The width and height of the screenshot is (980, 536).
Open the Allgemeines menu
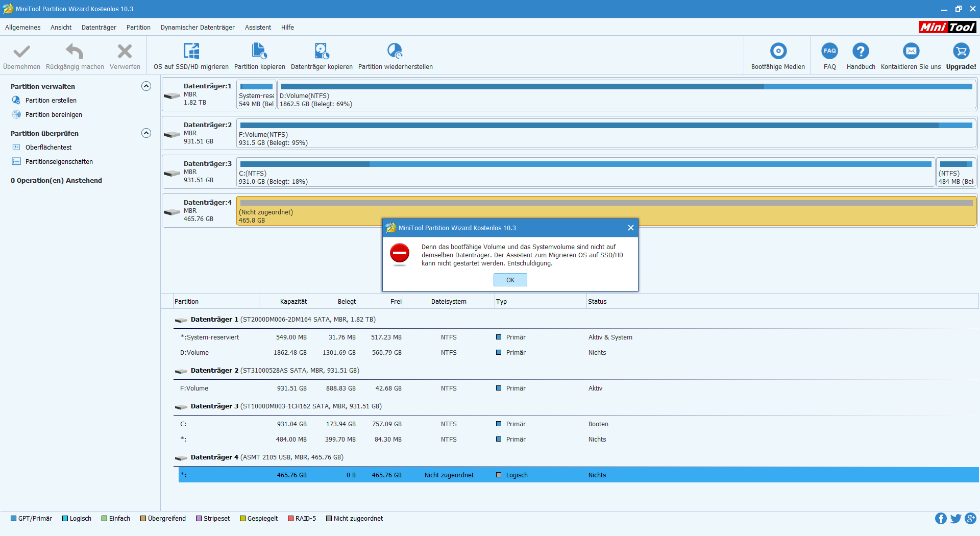[x=23, y=28]
